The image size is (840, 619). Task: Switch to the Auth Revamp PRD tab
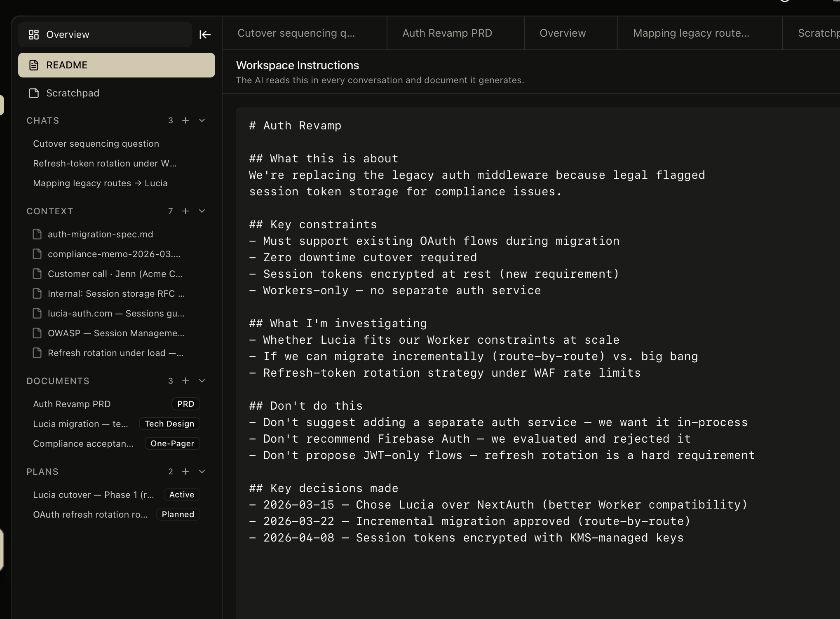point(447,33)
